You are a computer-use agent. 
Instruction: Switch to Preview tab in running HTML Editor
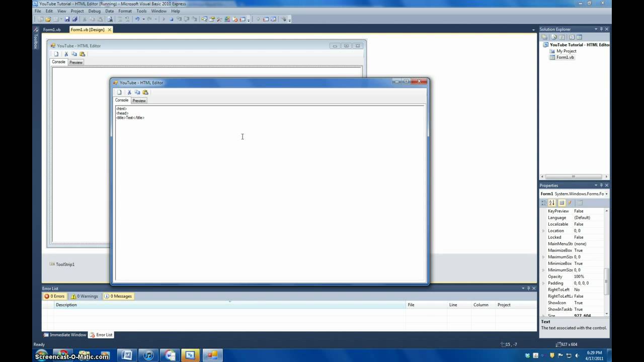(x=139, y=101)
